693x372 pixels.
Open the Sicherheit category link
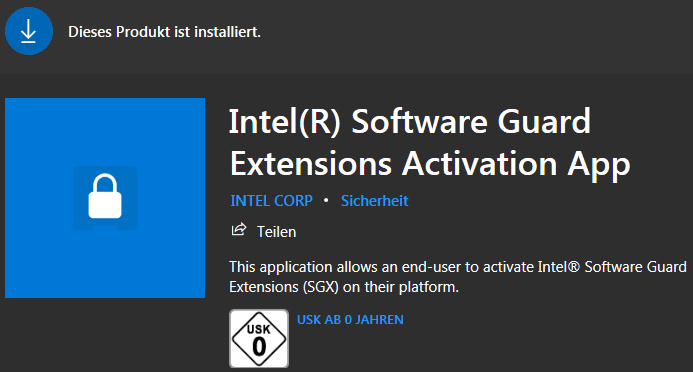point(374,201)
